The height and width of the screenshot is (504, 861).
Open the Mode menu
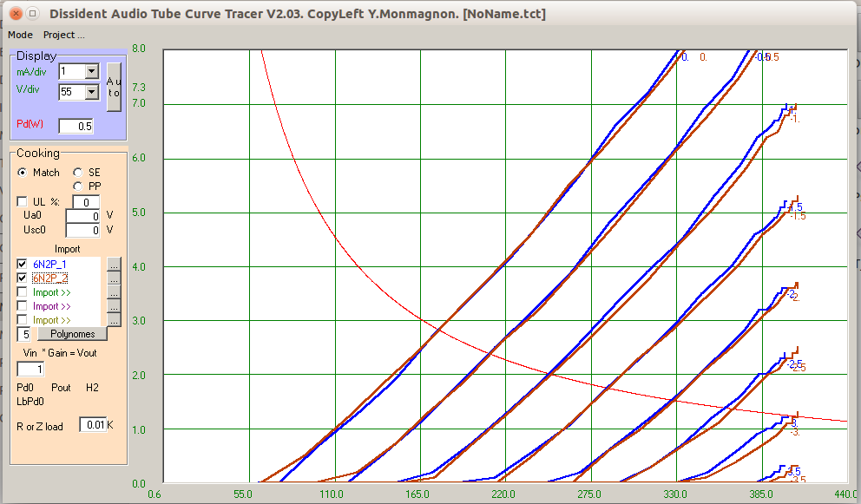[20, 35]
